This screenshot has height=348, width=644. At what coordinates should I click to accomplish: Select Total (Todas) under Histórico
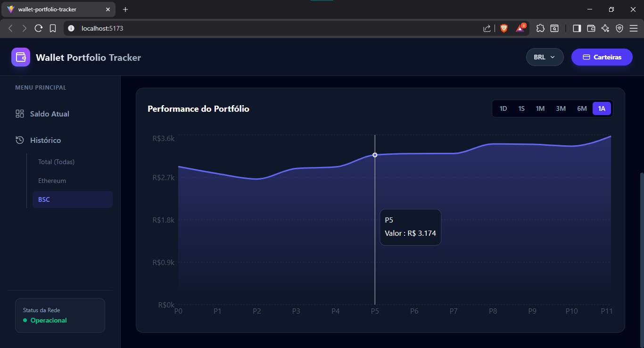pos(56,162)
